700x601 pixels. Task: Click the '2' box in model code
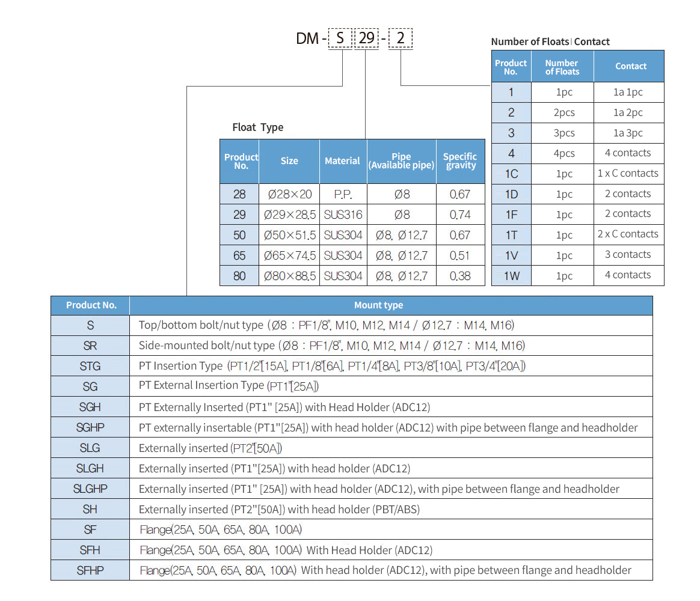point(401,38)
